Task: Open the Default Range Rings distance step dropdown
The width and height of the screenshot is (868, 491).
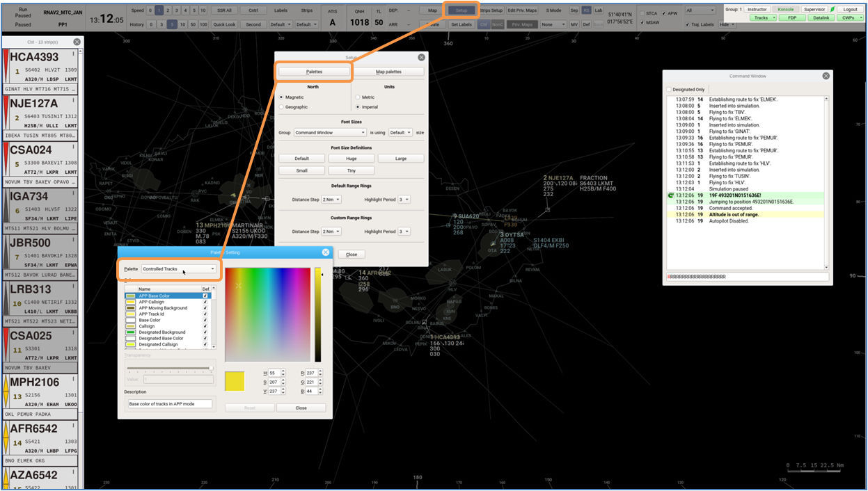Action: click(330, 199)
